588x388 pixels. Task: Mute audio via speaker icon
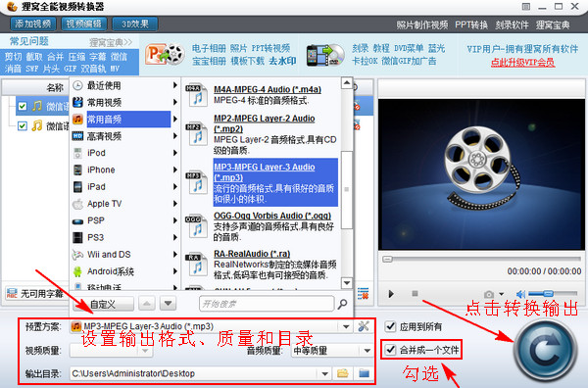[x=520, y=294]
